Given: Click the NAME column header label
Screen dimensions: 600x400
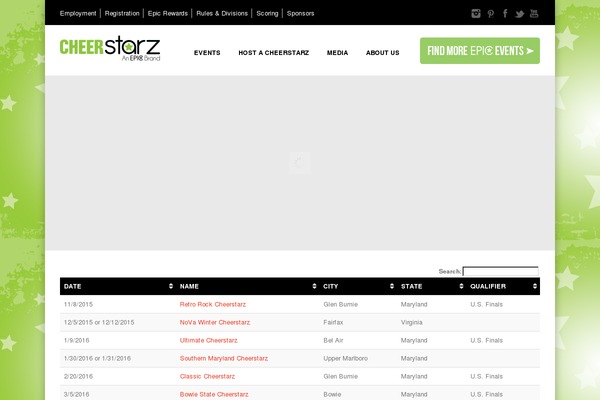Looking at the screenshot, I should coord(189,286).
